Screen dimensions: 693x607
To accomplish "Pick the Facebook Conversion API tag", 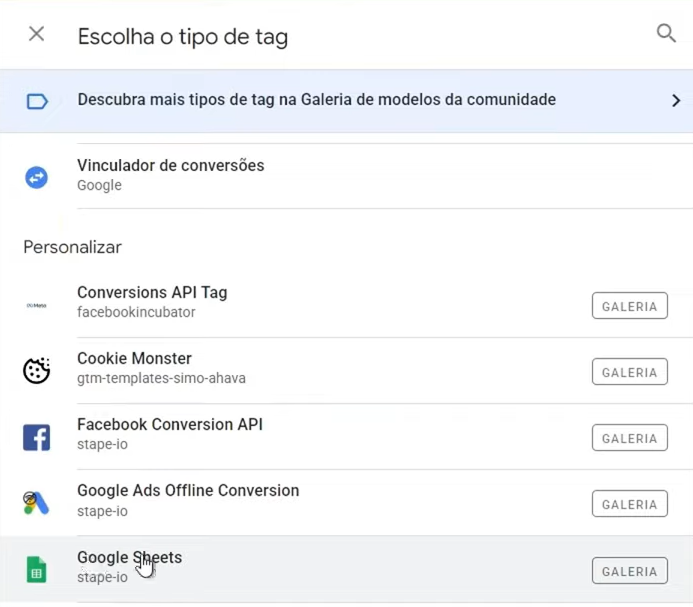I will pyautogui.click(x=170, y=425).
